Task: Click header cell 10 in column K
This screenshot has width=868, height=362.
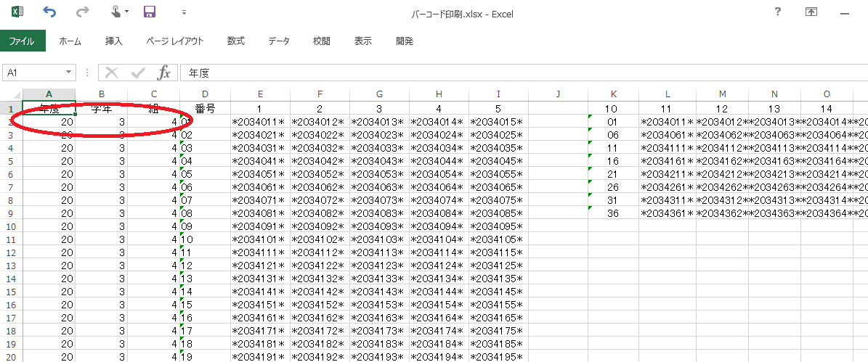Action: point(613,108)
